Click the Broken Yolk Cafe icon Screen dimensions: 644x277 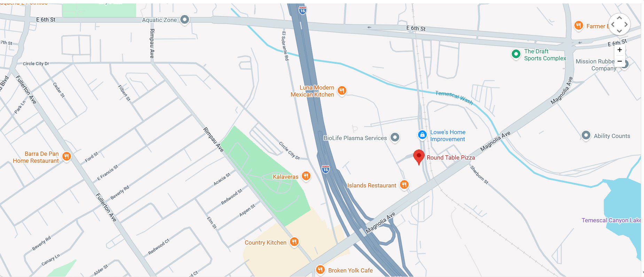pyautogui.click(x=320, y=270)
